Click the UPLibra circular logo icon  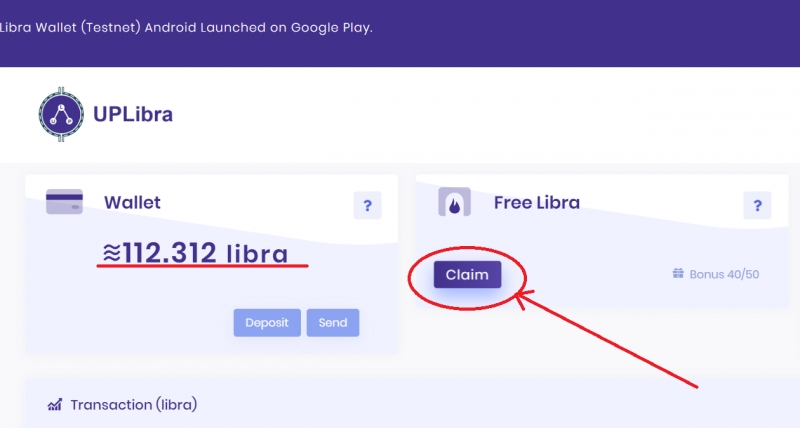(x=61, y=114)
